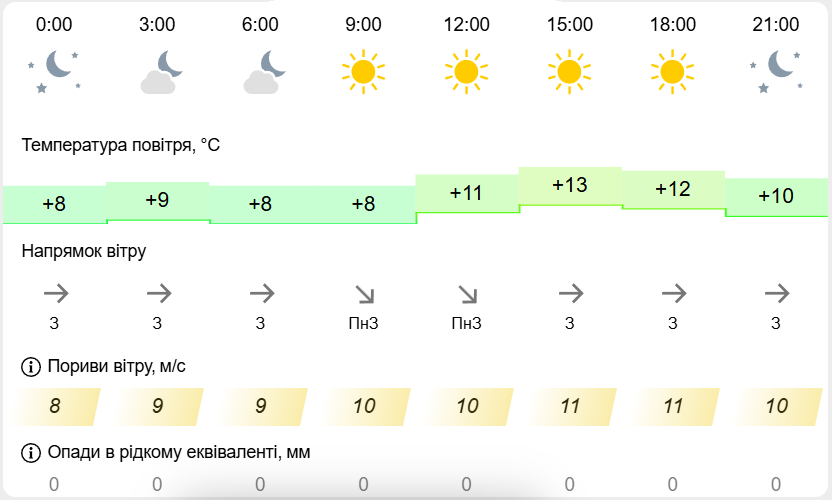Image resolution: width=832 pixels, height=500 pixels.
Task: Click the clear night icon at 0:00
Action: [54, 72]
